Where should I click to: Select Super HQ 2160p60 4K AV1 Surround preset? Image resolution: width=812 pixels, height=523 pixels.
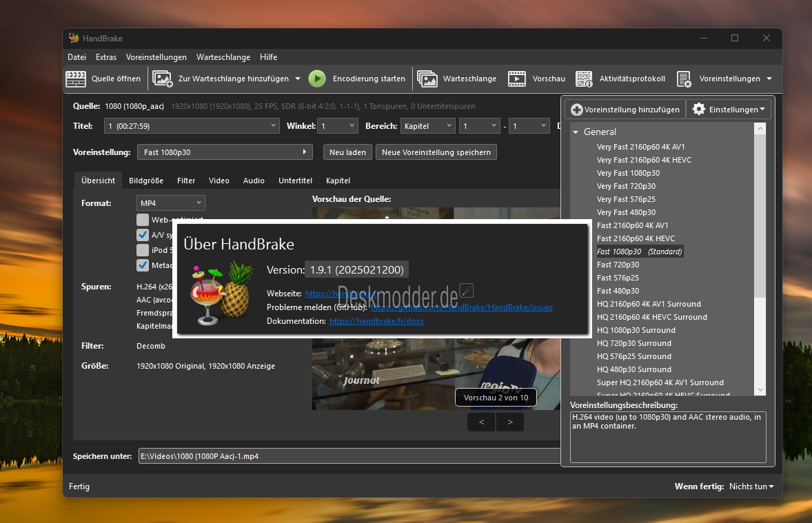pyautogui.click(x=660, y=382)
